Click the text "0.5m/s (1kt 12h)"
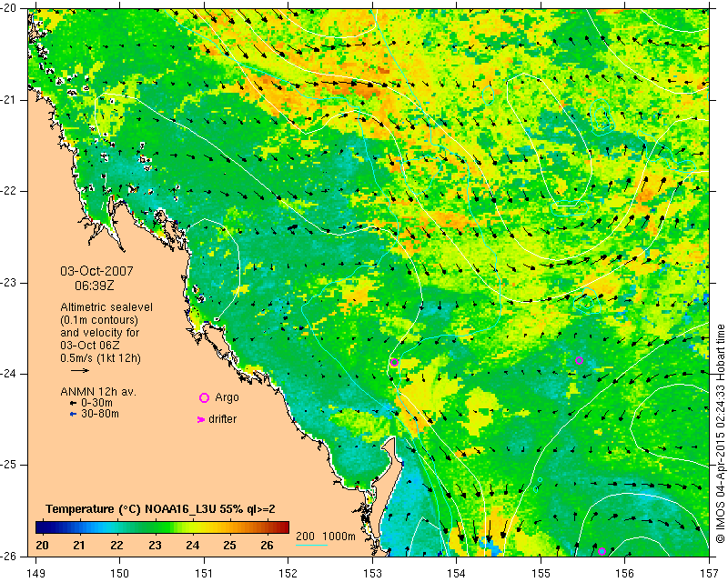The width and height of the screenshot is (728, 582). click(100, 358)
